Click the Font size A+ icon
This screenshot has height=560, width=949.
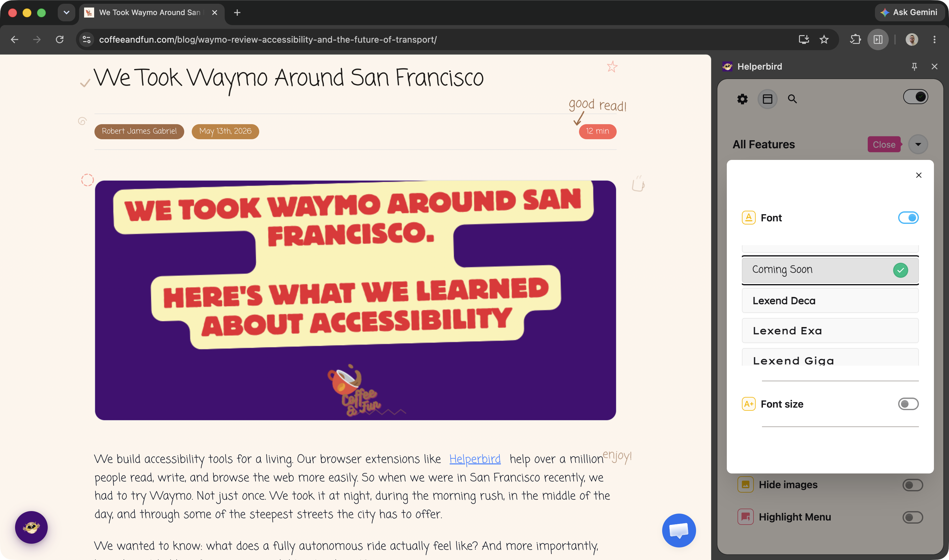748,404
